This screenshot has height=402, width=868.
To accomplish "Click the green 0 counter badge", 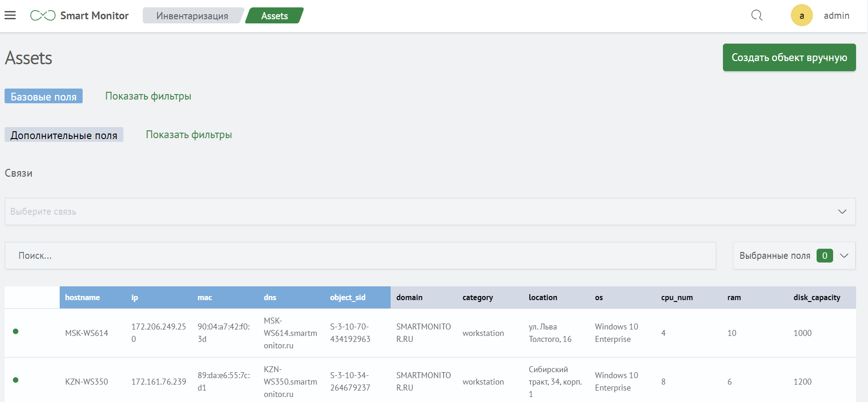I will [824, 256].
